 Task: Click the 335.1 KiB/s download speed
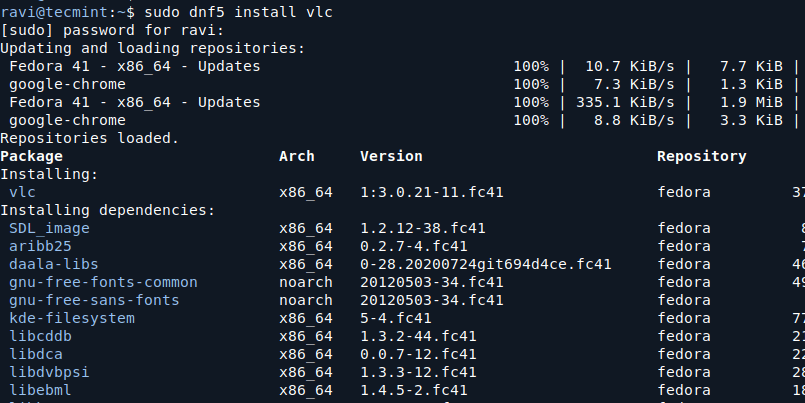(x=628, y=102)
